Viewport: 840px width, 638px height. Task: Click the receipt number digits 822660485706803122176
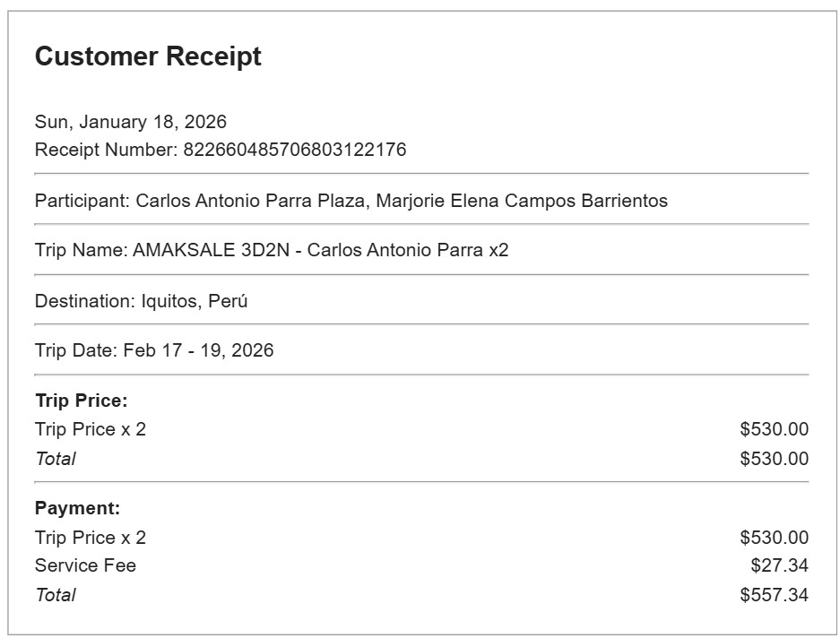pyautogui.click(x=295, y=150)
